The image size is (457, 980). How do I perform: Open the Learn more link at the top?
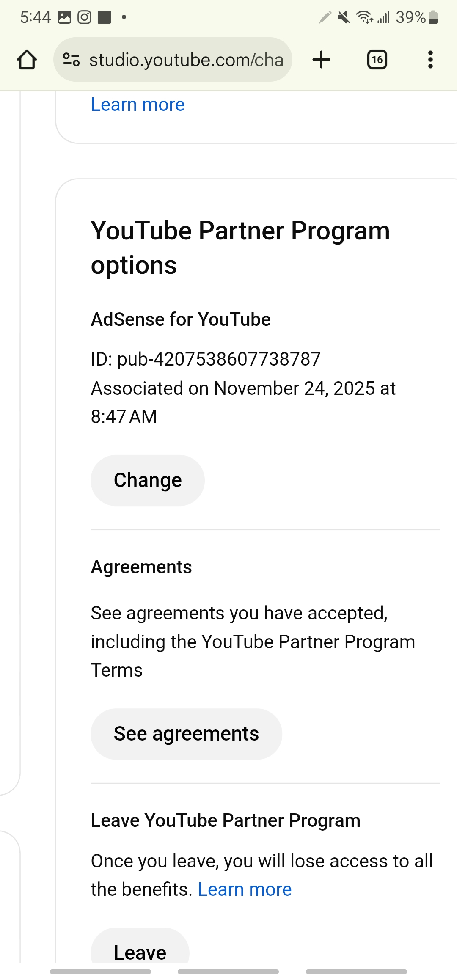pos(137,104)
